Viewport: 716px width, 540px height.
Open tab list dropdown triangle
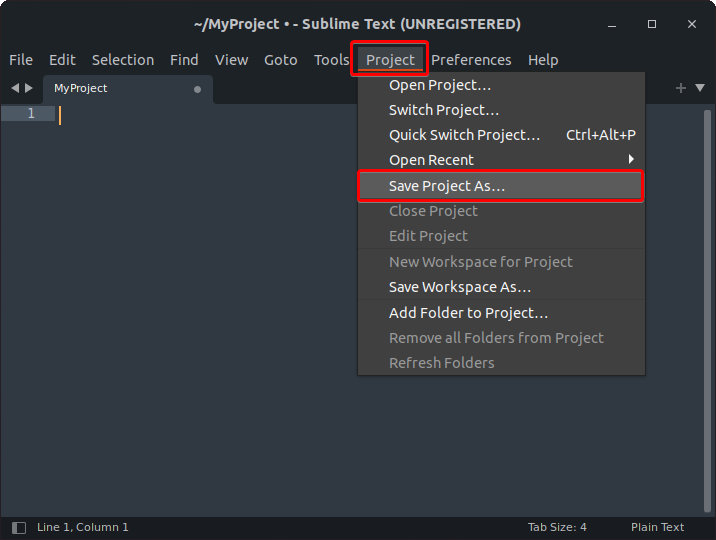pos(700,88)
